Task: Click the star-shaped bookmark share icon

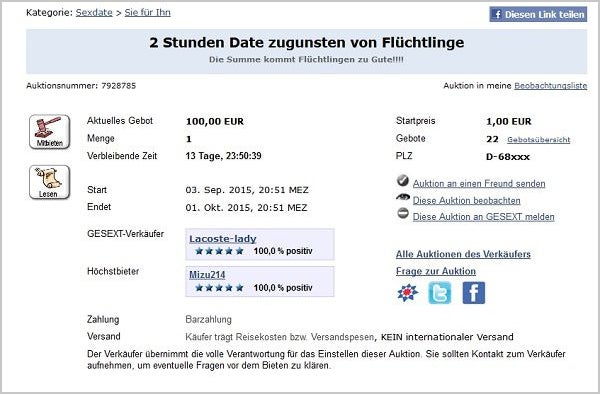Action: click(x=408, y=293)
